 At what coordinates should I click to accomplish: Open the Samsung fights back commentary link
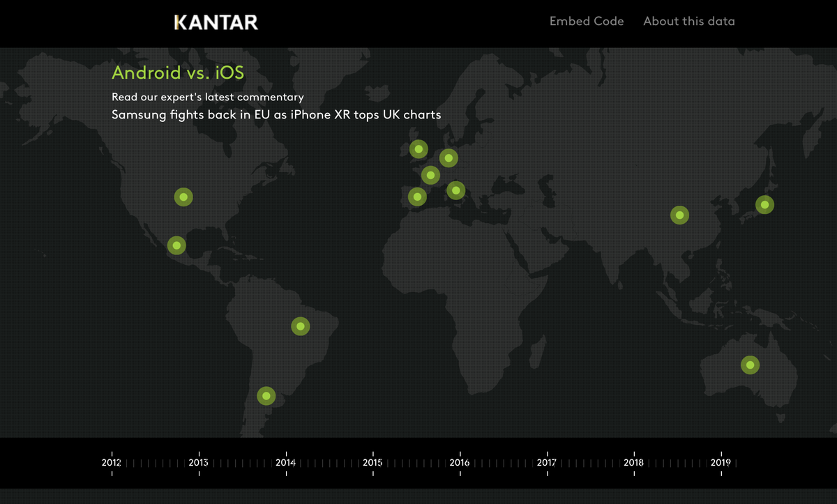(276, 114)
